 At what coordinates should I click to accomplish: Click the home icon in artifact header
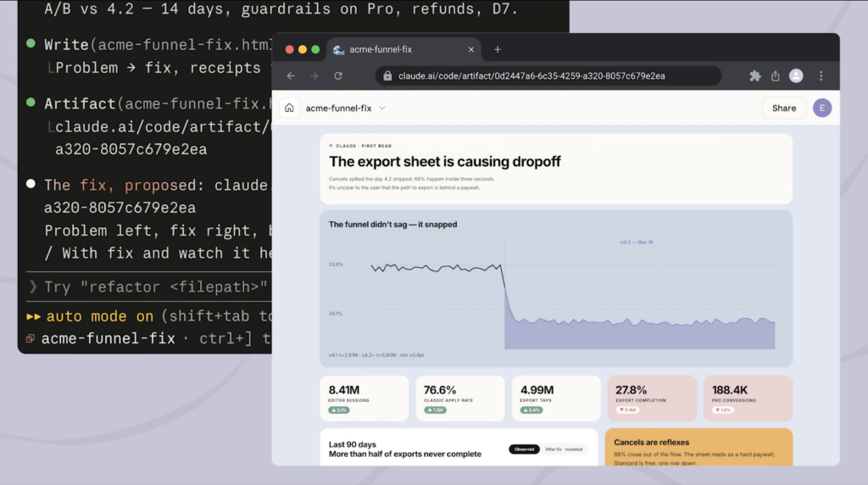[x=290, y=108]
